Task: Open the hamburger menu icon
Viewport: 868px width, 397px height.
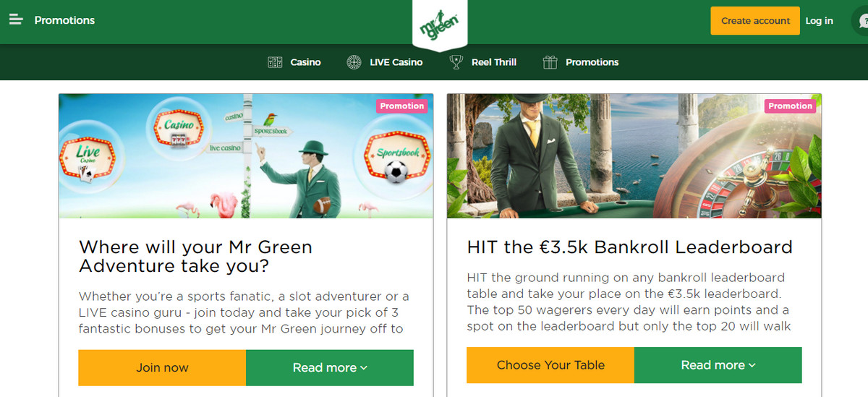Action: [16, 20]
